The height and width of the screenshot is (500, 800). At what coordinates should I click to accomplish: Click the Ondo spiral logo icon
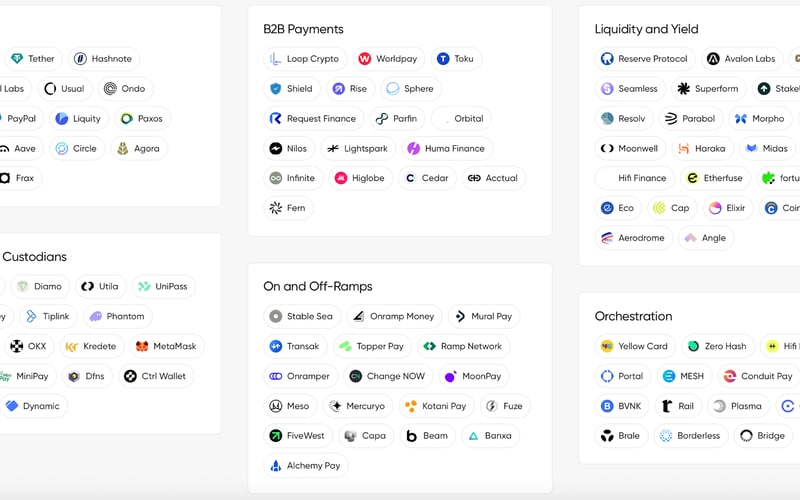click(110, 89)
